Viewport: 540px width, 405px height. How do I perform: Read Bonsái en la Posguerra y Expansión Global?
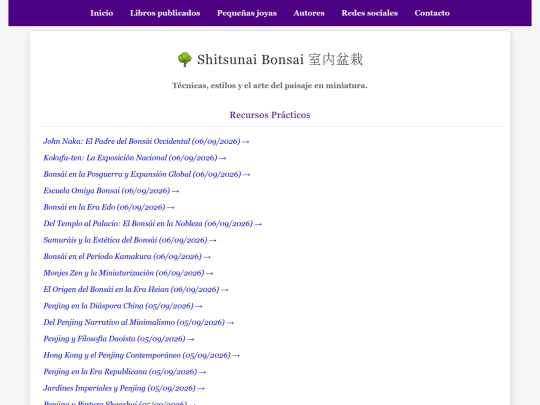pyautogui.click(x=147, y=174)
